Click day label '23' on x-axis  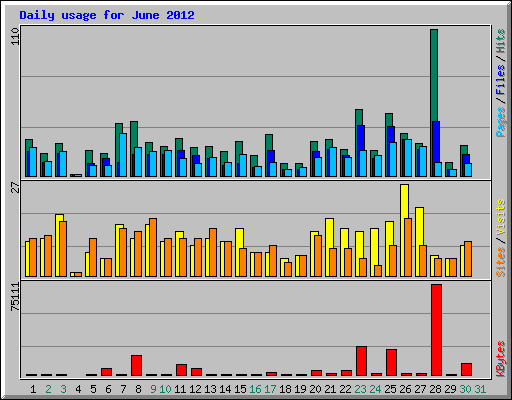coord(360,389)
